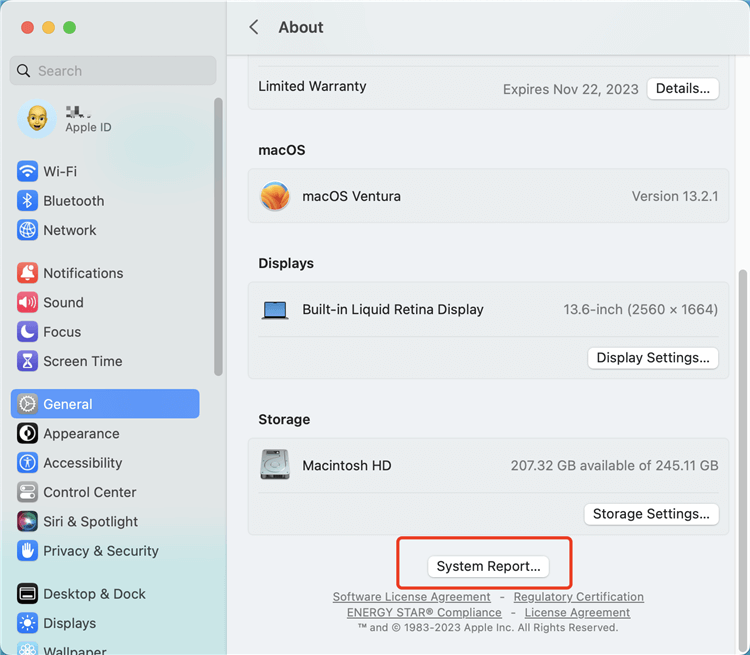This screenshot has height=655, width=750.
Task: Click the Apple ID avatar
Action: [37, 119]
